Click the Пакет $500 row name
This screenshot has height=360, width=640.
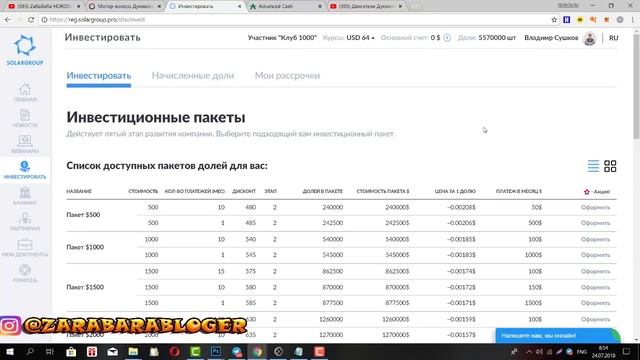(83, 215)
